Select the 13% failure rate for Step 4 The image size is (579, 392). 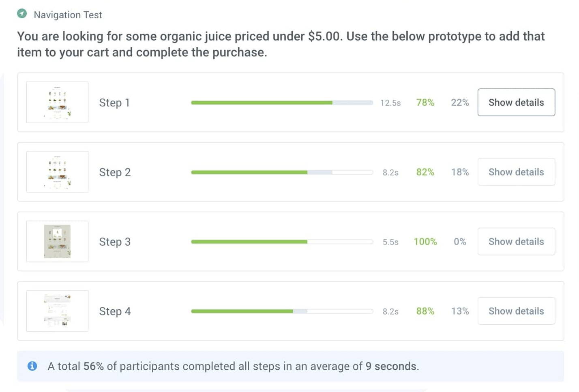[460, 311]
